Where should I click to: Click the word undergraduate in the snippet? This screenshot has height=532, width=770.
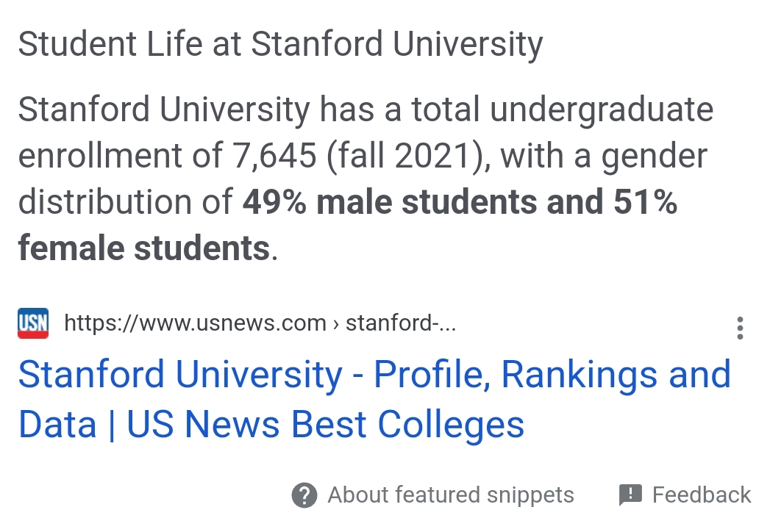pyautogui.click(x=602, y=109)
